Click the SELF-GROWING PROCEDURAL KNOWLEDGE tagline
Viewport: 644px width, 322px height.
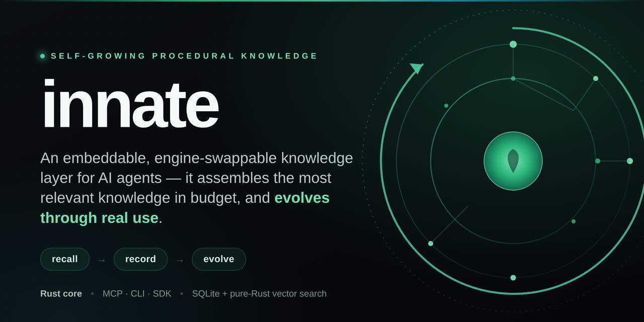pos(184,56)
